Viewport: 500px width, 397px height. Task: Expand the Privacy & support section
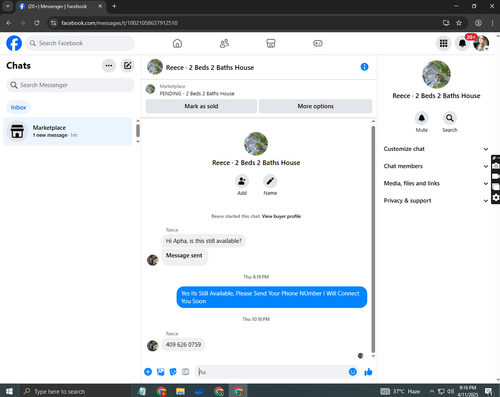[x=436, y=201]
